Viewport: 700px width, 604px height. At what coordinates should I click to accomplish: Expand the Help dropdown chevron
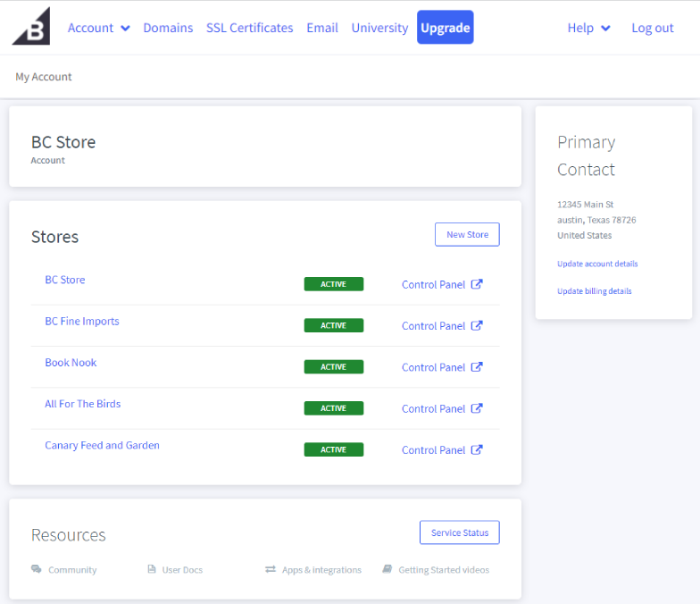point(605,29)
